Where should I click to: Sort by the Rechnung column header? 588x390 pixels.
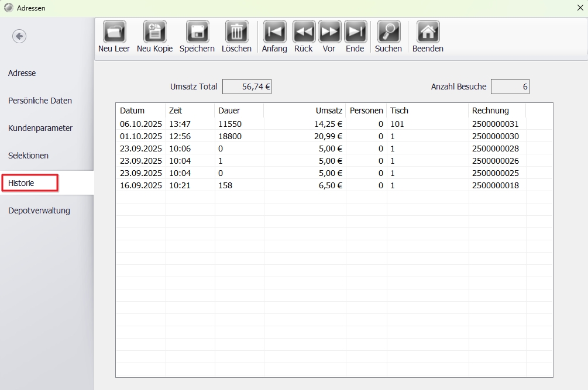[497, 111]
